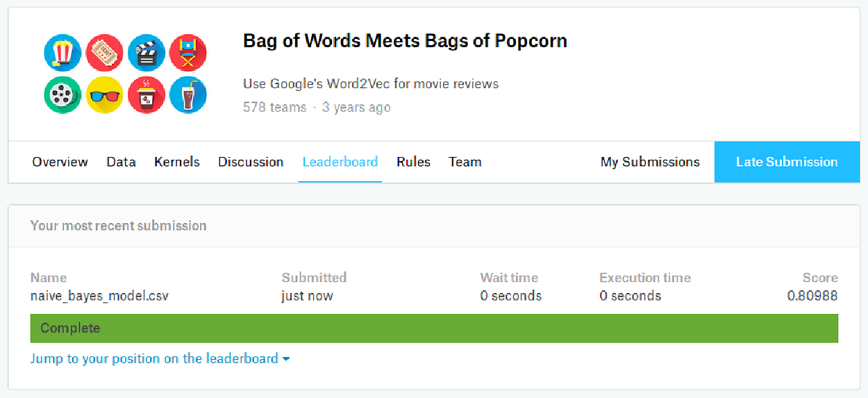The height and width of the screenshot is (398, 868).
Task: Click the red coffee cup icon
Action: click(x=147, y=95)
